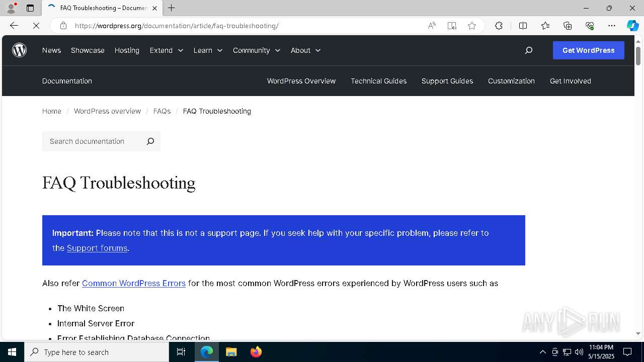Open Favorites list icon
644x362 pixels.
[545, 26]
